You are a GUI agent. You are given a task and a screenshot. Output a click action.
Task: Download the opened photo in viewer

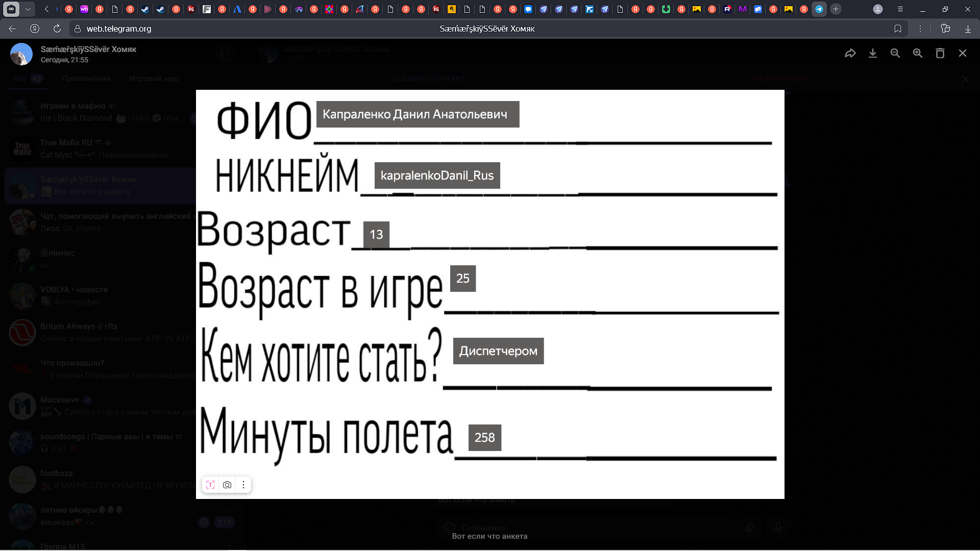coord(873,53)
